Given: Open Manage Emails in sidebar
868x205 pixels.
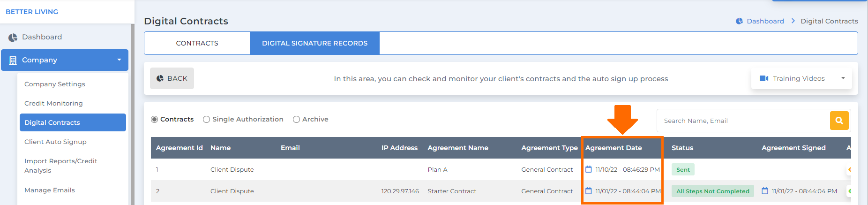Looking at the screenshot, I should [50, 190].
